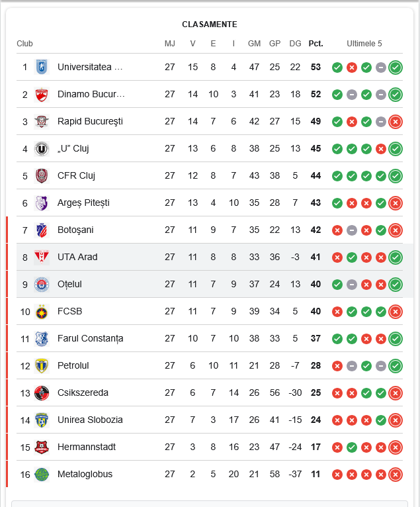
Task: Click the DG goal difference header
Action: [x=295, y=44]
